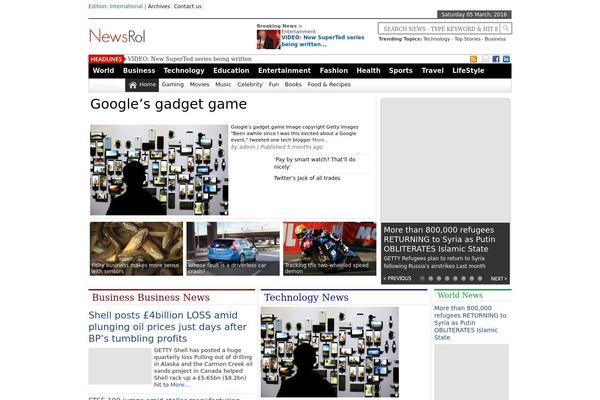600x400 pixels.
Task: Click the search magnifier button
Action: pyautogui.click(x=505, y=28)
